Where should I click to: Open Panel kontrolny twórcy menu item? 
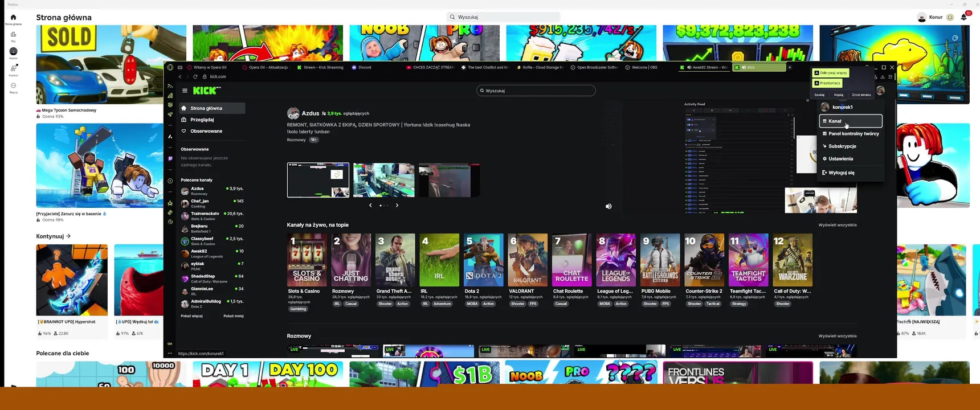851,134
